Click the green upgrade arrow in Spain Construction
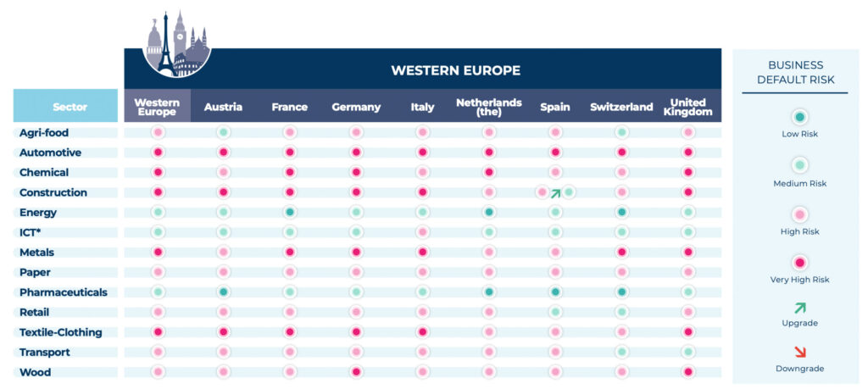 coord(555,193)
